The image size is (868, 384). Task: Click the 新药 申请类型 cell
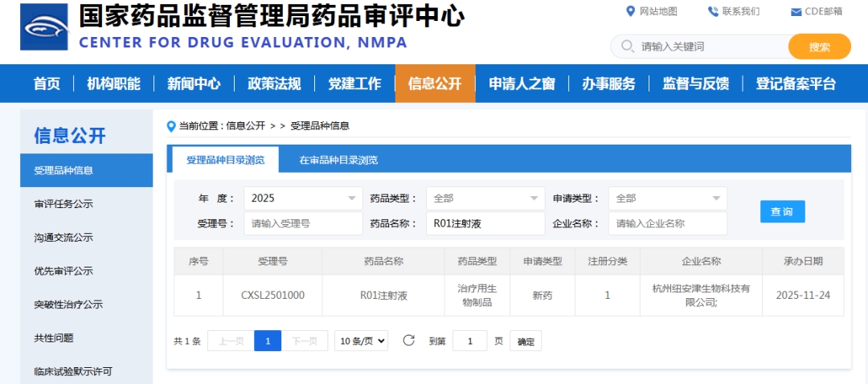pyautogui.click(x=542, y=296)
